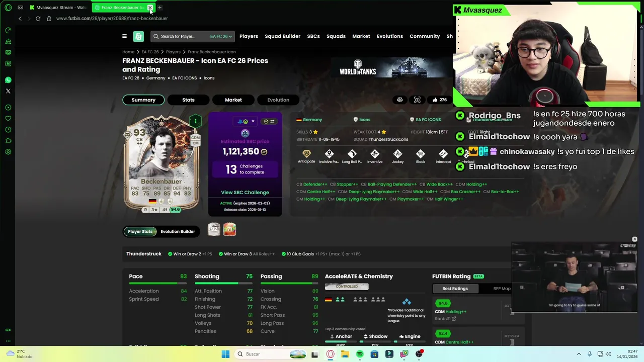The height and width of the screenshot is (362, 644).
Task: Open a new browser tab with plus
Action: (159, 8)
